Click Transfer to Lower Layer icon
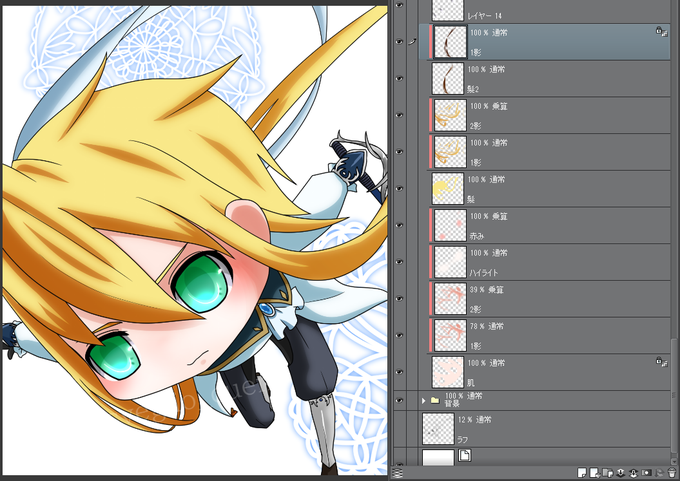The width and height of the screenshot is (680, 481). point(621,473)
